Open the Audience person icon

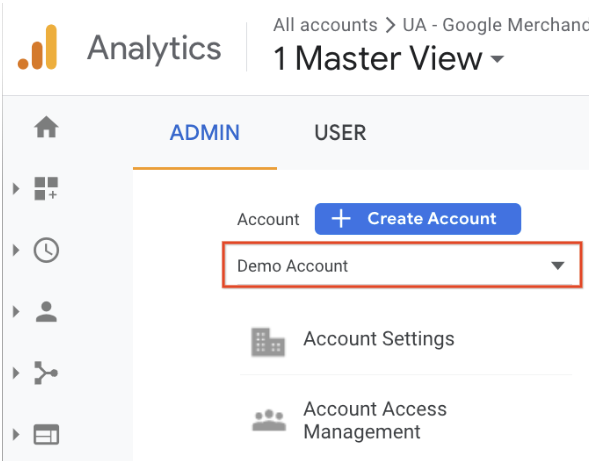tap(46, 311)
